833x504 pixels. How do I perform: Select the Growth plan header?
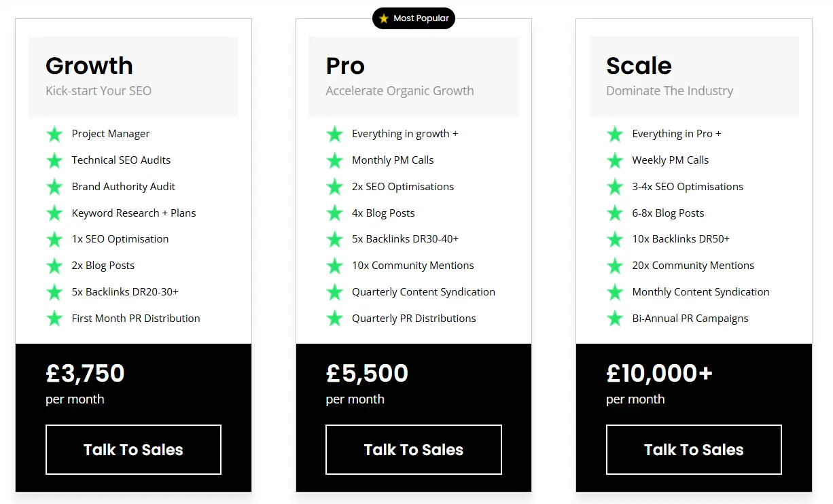[89, 65]
